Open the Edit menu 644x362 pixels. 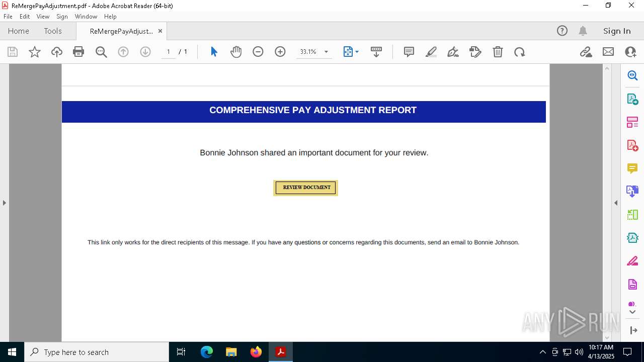coord(25,17)
